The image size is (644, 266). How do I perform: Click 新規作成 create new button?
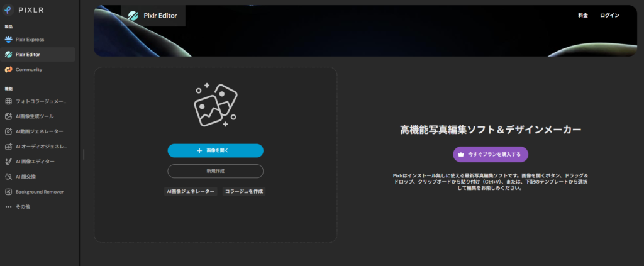215,171
